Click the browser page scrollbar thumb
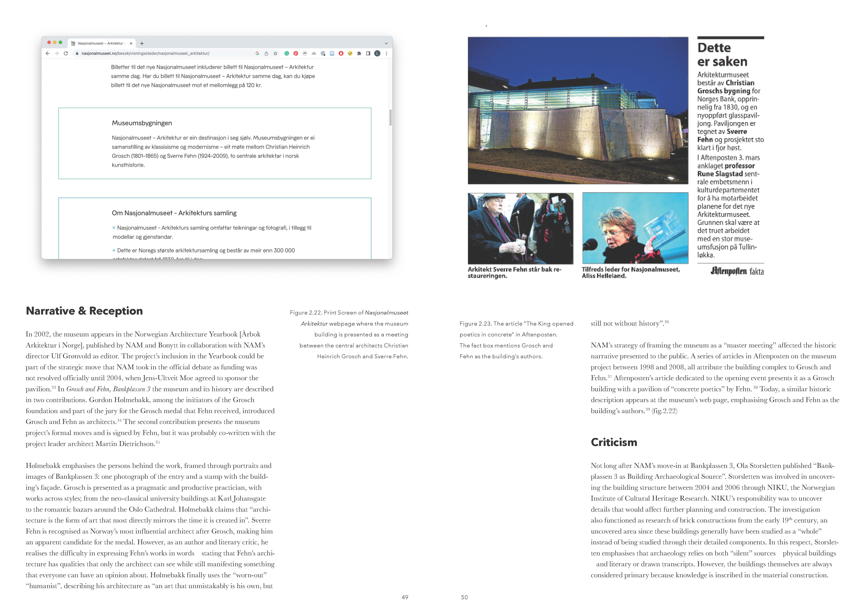Image resolution: width=868 pixels, height=614 pixels. point(390,117)
